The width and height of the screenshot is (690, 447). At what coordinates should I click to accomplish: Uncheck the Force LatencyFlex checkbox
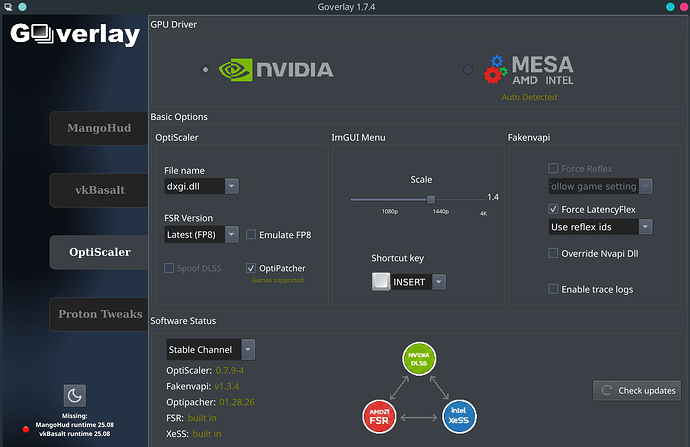[553, 209]
